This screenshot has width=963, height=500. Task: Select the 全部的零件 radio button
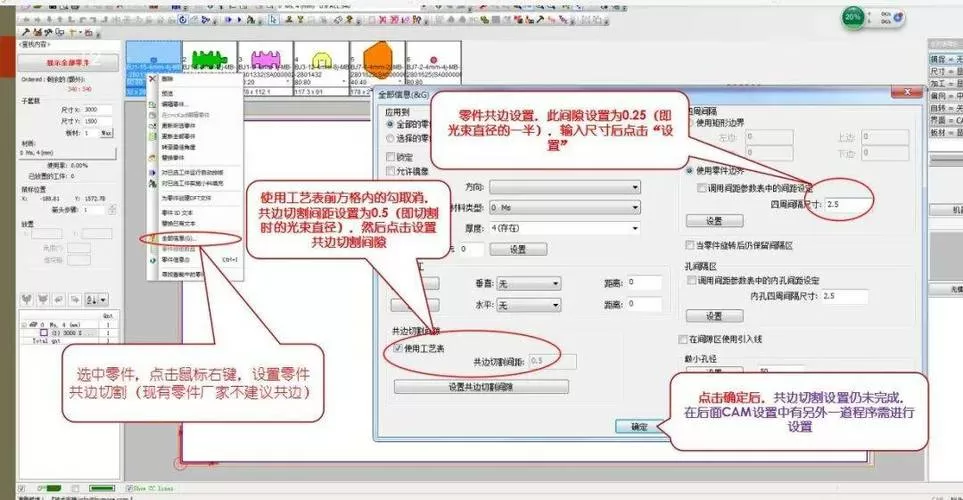pos(390,124)
